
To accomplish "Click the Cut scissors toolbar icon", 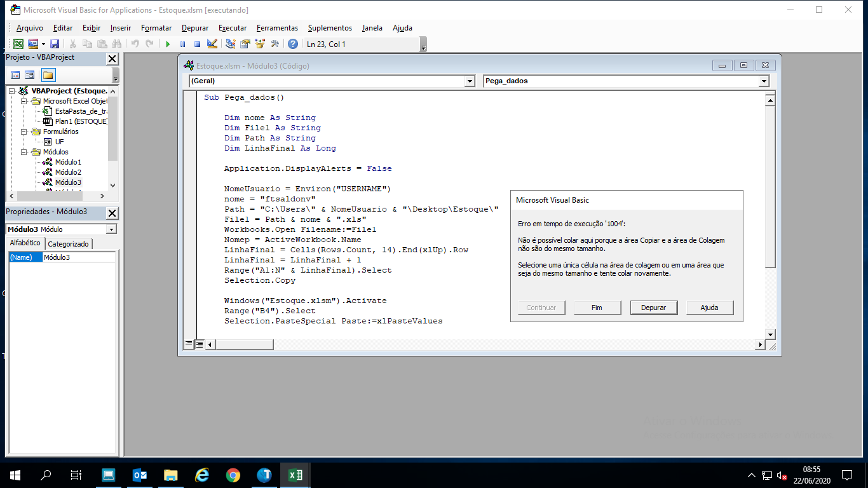I will point(73,44).
